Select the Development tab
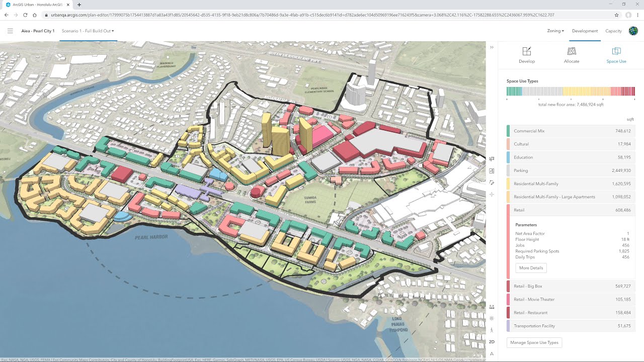 585,31
